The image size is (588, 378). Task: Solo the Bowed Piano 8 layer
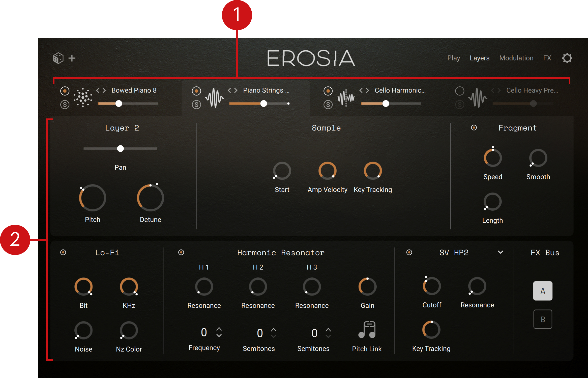click(x=65, y=105)
